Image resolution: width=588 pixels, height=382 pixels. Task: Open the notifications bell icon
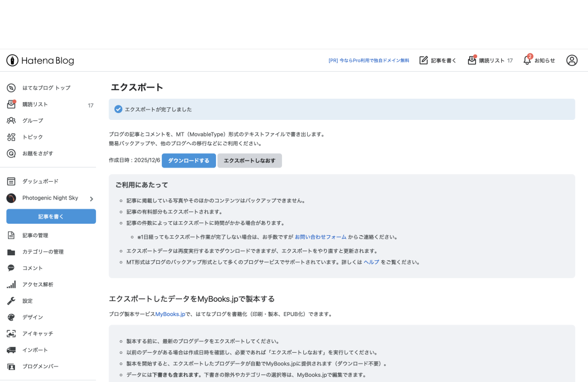(527, 60)
